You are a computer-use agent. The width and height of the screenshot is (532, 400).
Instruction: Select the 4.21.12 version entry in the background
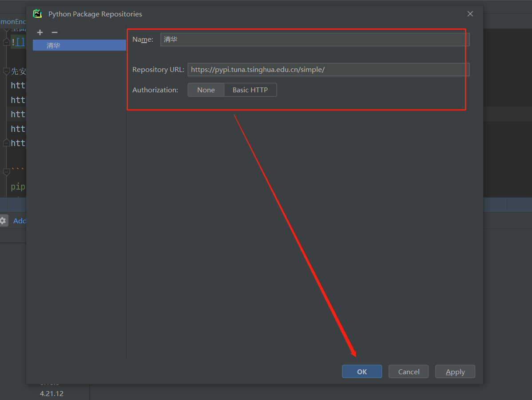[x=52, y=393]
